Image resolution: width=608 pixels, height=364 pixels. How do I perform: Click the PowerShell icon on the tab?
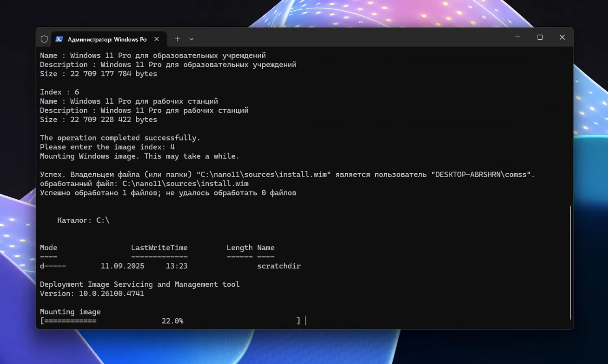(x=59, y=39)
